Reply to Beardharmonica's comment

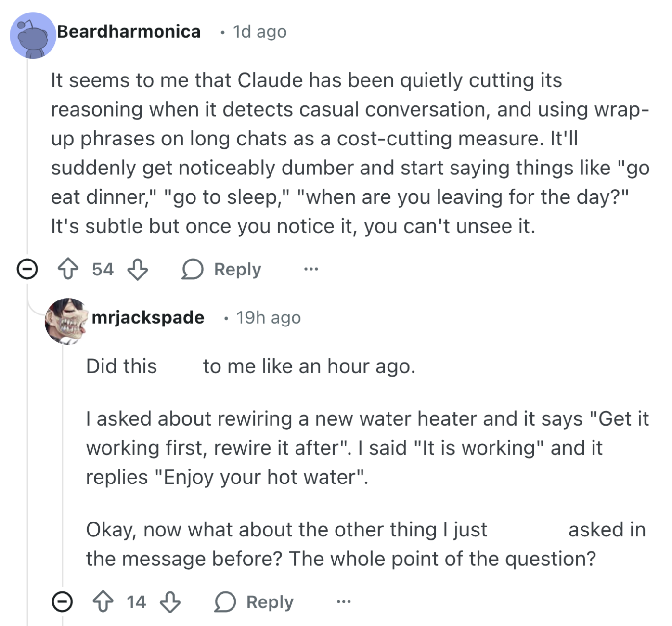[237, 269]
